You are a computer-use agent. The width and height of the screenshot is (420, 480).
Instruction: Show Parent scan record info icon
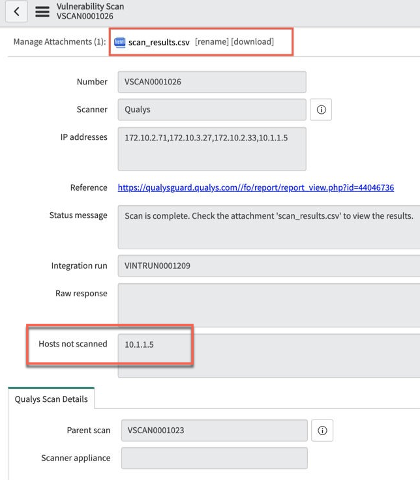(322, 430)
